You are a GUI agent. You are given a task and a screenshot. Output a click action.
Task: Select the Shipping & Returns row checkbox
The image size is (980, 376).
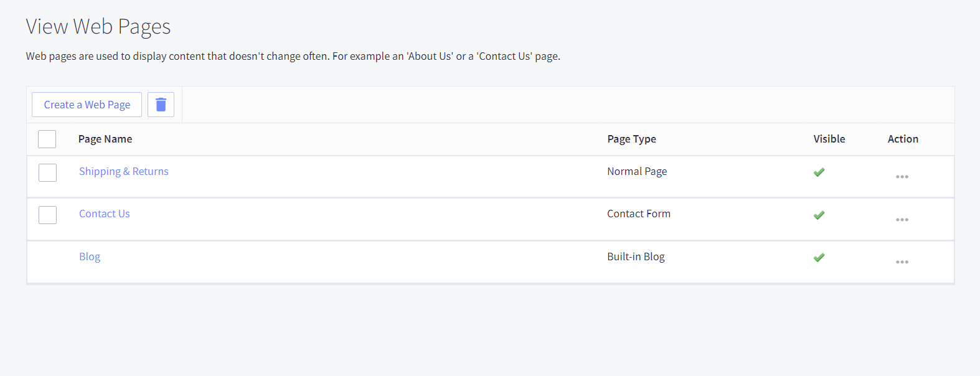coord(48,172)
